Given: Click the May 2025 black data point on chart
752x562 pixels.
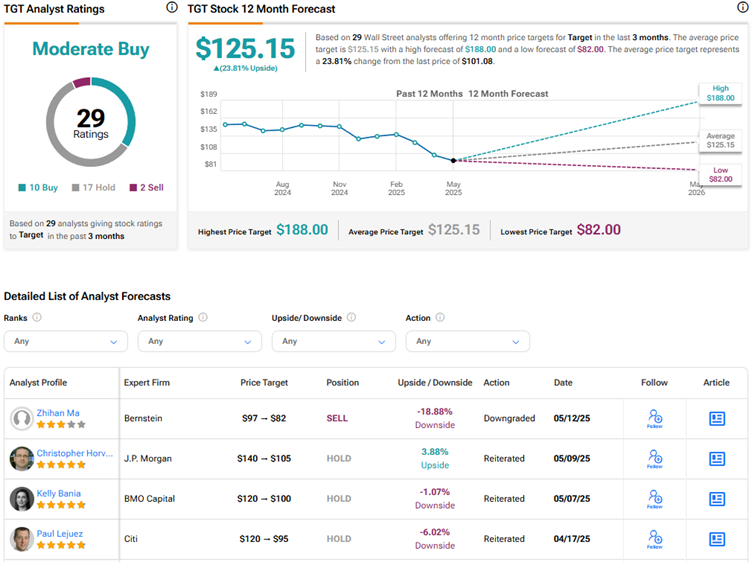Looking at the screenshot, I should click(x=453, y=161).
